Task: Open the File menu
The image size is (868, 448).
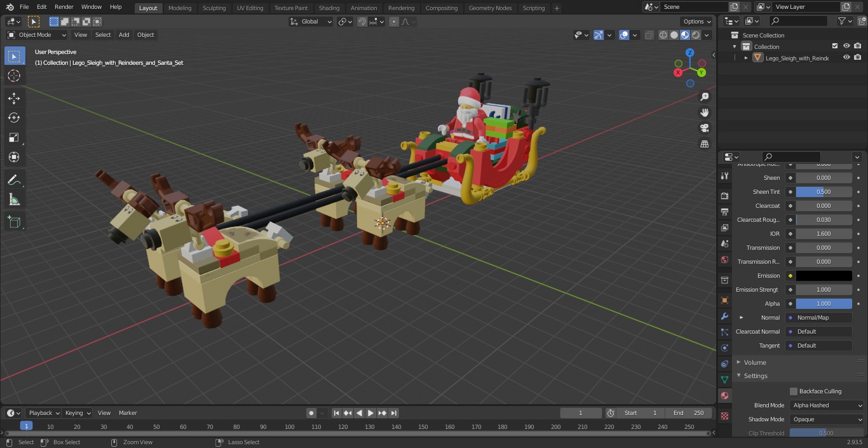Action: pyautogui.click(x=24, y=7)
